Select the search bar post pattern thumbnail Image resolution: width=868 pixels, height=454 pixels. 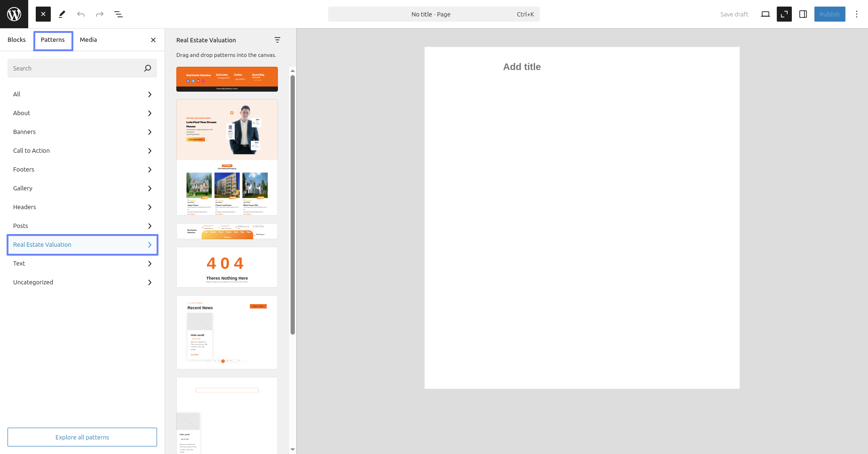227,415
